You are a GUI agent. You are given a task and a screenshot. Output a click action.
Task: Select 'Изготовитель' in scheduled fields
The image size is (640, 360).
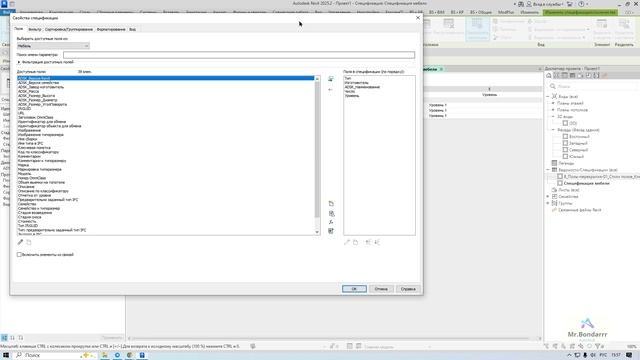356,83
